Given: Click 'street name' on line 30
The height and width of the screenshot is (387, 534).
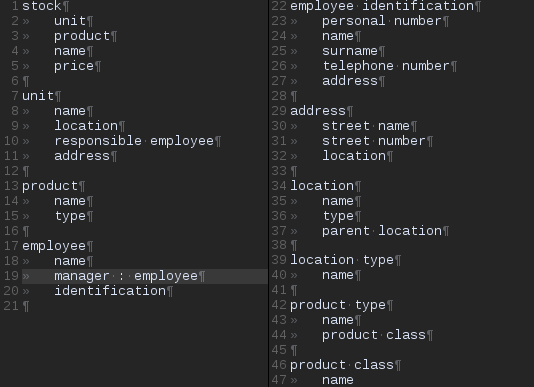Looking at the screenshot, I should tap(366, 126).
